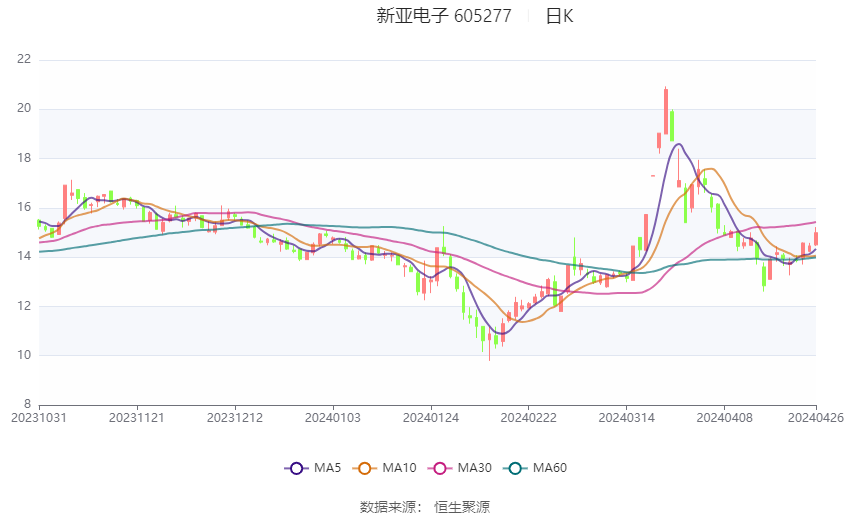Image resolution: width=850 pixels, height=517 pixels.
Task: Click the 20231031 x-axis date label
Action: pos(39,418)
